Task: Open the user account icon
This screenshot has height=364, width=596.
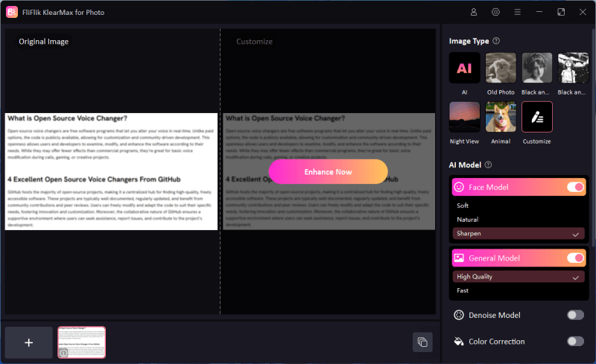Action: pyautogui.click(x=474, y=12)
